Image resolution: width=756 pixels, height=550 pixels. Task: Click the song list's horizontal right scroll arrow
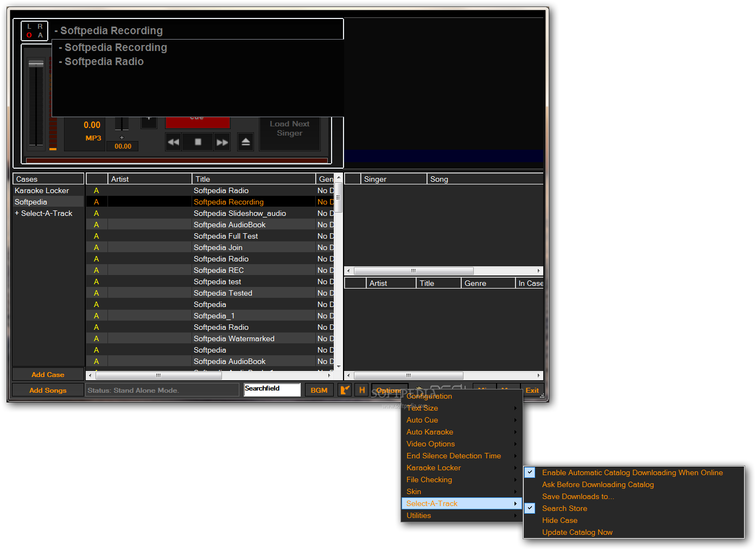[329, 375]
